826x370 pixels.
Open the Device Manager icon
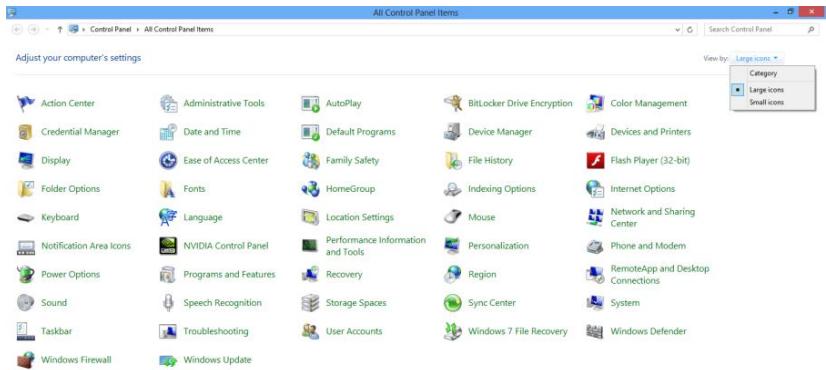[x=453, y=132]
